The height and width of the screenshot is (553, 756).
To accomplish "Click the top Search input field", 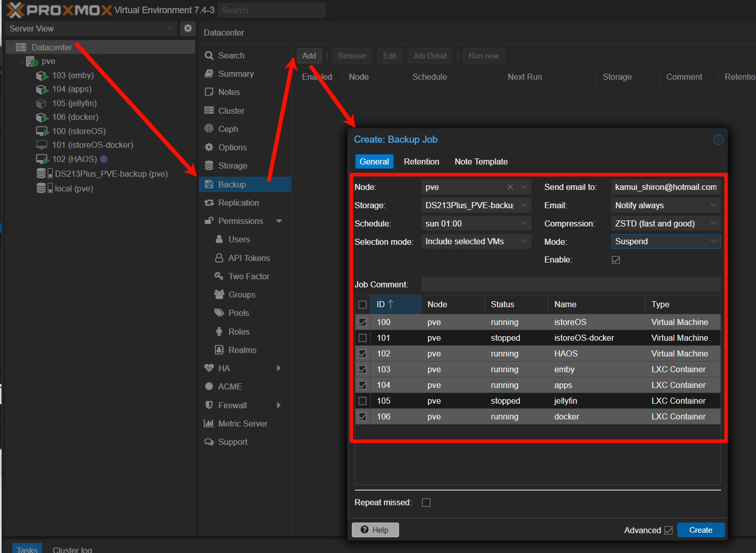I will [272, 10].
